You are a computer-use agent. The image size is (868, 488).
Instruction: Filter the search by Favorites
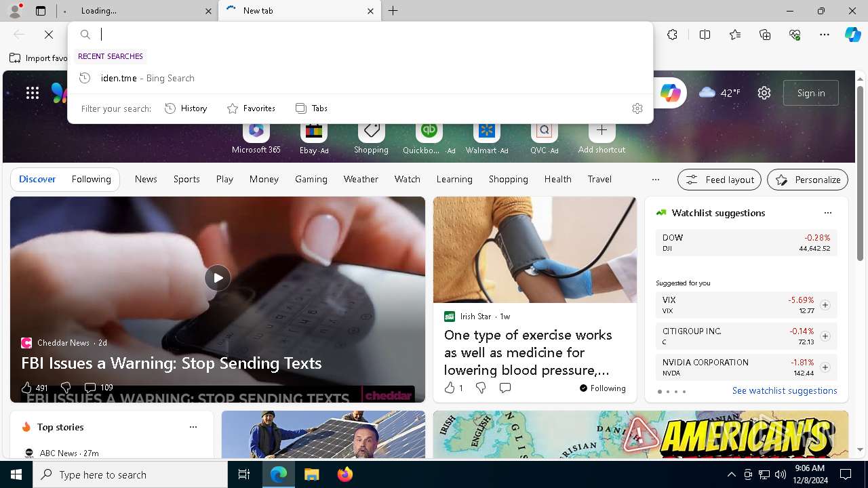pyautogui.click(x=251, y=108)
